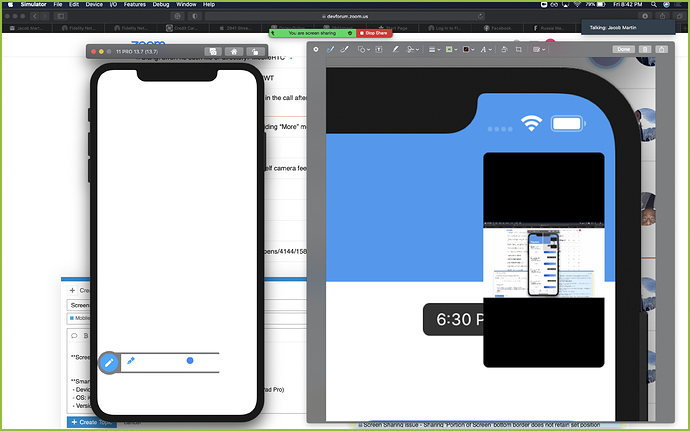Image resolution: width=690 pixels, height=431 pixels.
Task: Click Wi-Fi status icon in menu bar
Action: 577,4
